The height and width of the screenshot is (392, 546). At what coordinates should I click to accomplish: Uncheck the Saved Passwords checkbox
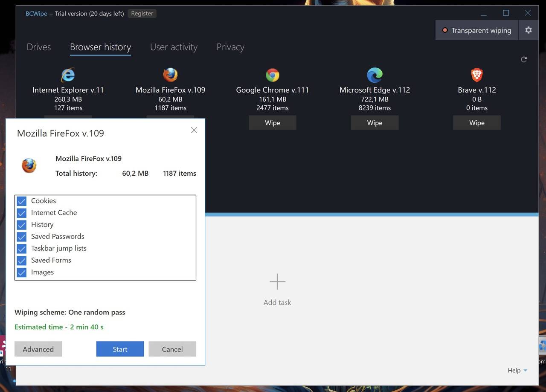coord(22,237)
